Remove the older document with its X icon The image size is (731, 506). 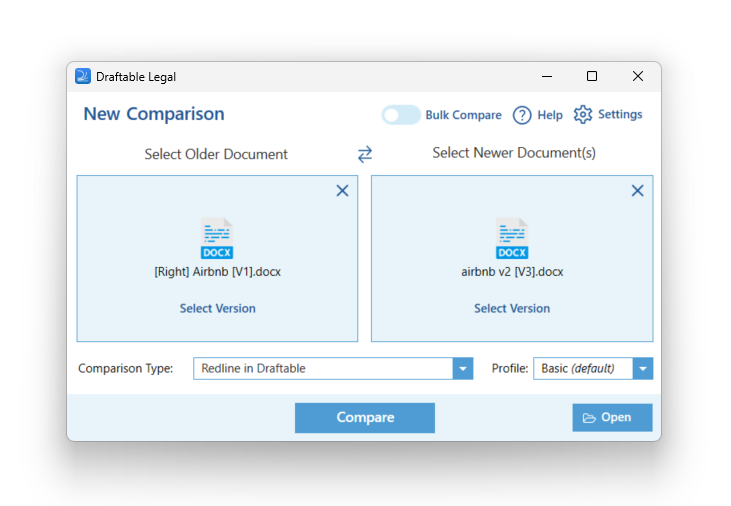(x=342, y=190)
